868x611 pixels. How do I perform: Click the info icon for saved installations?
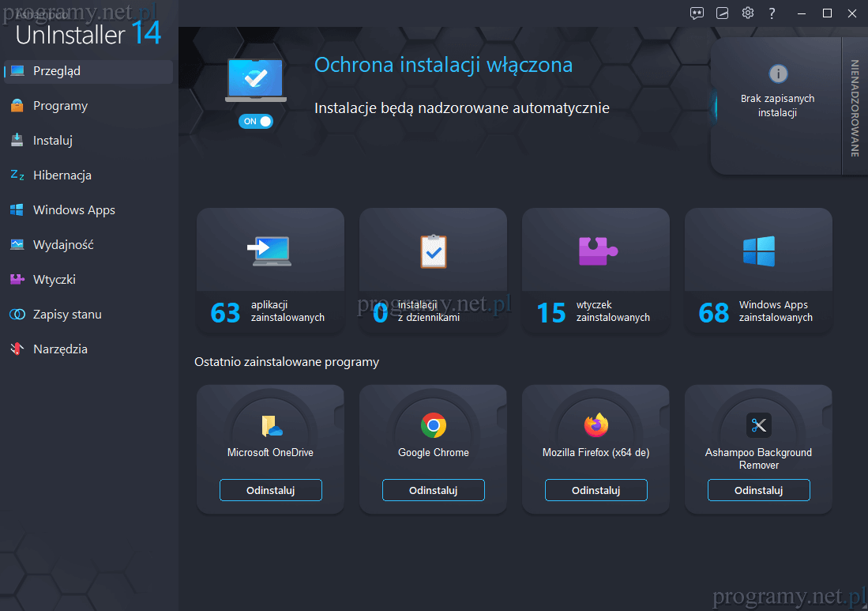click(x=778, y=74)
